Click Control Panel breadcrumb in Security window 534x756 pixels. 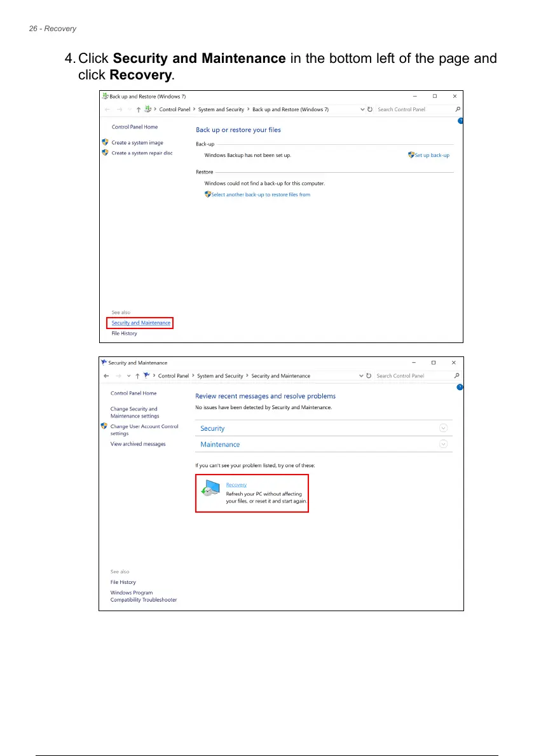point(174,375)
